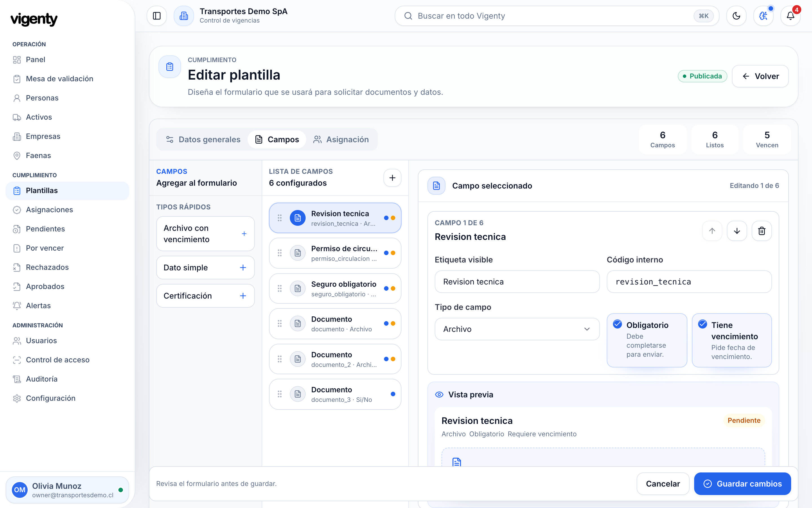Image resolution: width=812 pixels, height=508 pixels.
Task: Open Empresas in the sidebar
Action: (x=67, y=136)
